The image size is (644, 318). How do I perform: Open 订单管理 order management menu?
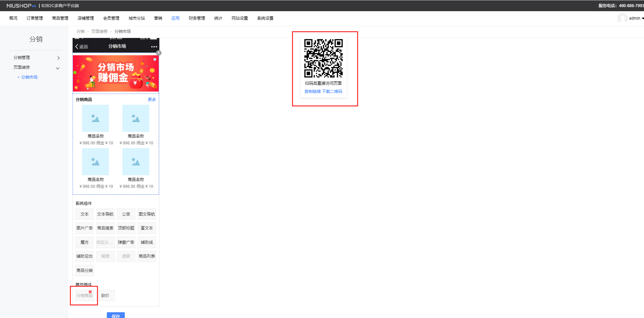[35, 18]
